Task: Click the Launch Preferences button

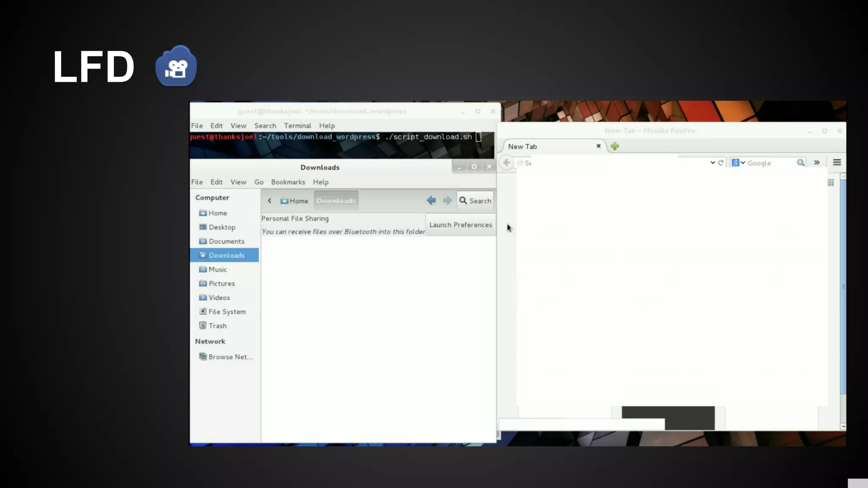Action: coord(460,225)
